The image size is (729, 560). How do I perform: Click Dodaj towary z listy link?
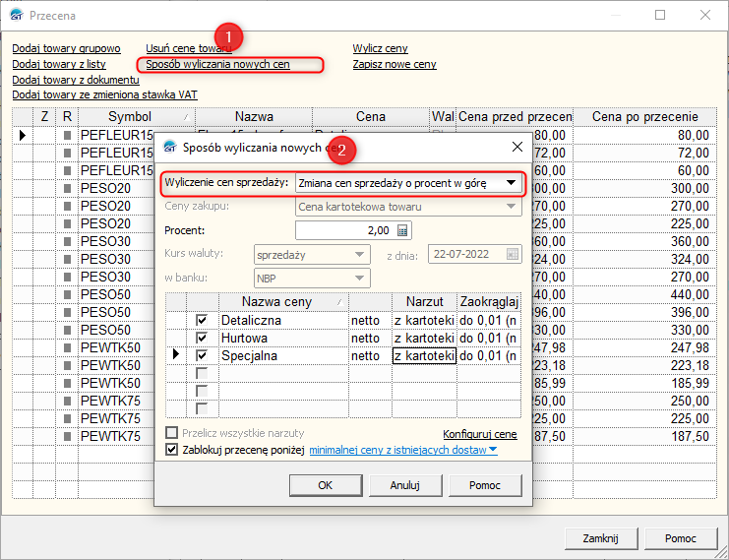click(x=59, y=64)
